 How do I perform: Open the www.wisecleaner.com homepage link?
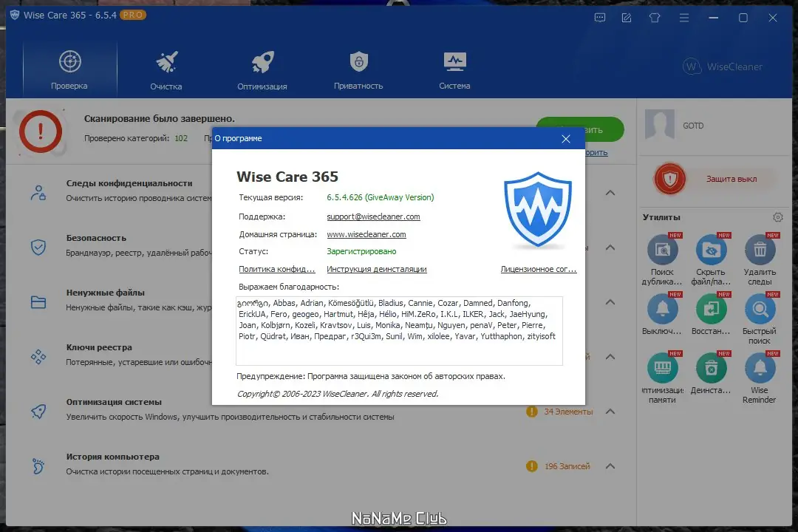(x=366, y=235)
